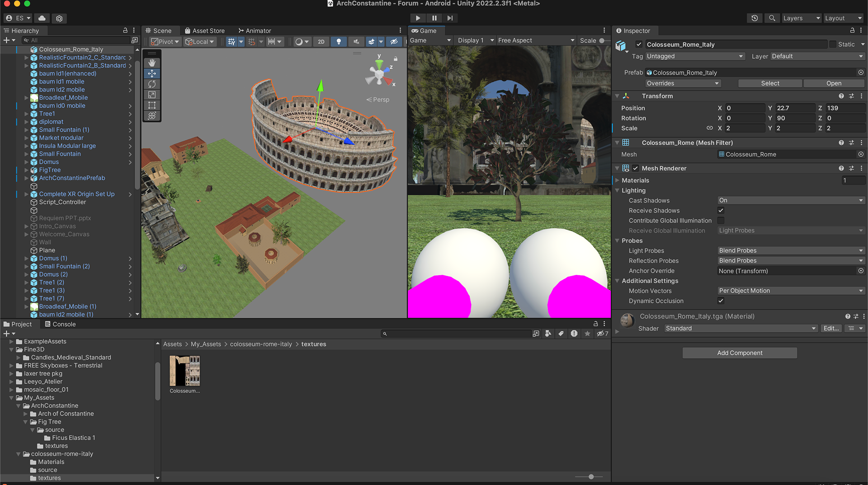Viewport: 868px width, 485px height.
Task: Open the Tag dropdown showing Untagged
Action: click(x=695, y=56)
